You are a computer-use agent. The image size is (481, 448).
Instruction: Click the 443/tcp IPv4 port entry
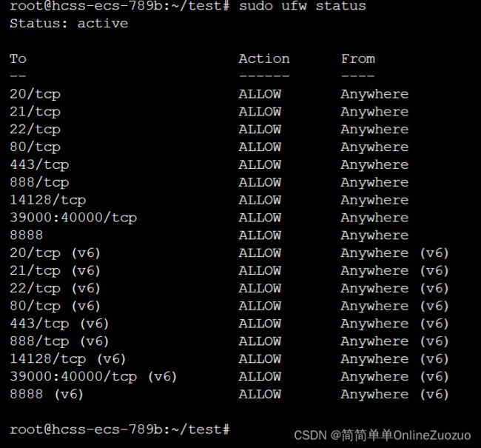point(39,165)
